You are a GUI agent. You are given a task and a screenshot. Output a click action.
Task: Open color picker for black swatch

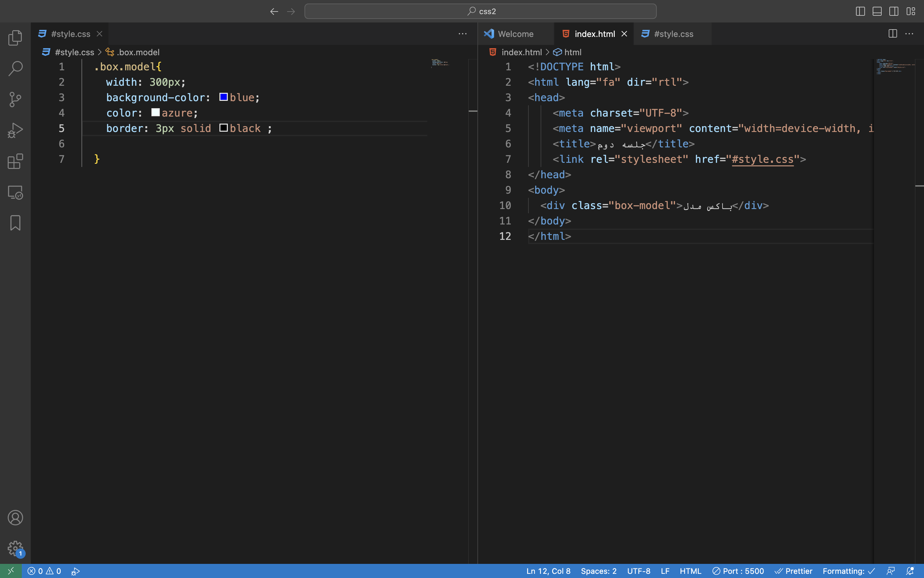tap(223, 128)
